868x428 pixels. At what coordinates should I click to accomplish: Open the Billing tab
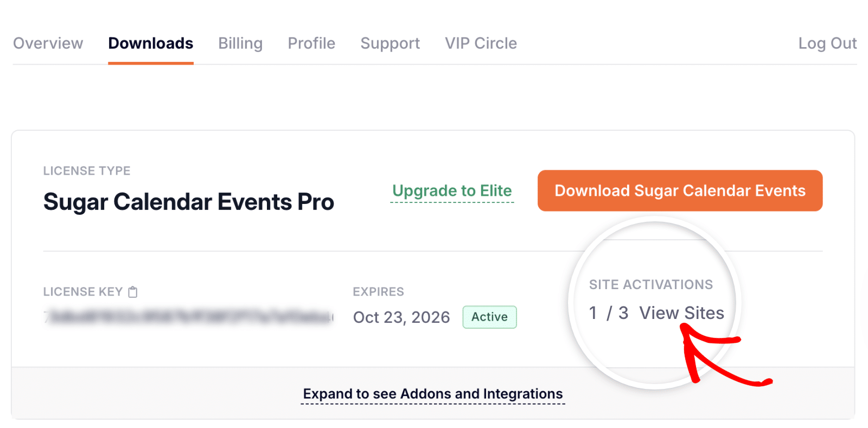coord(240,43)
